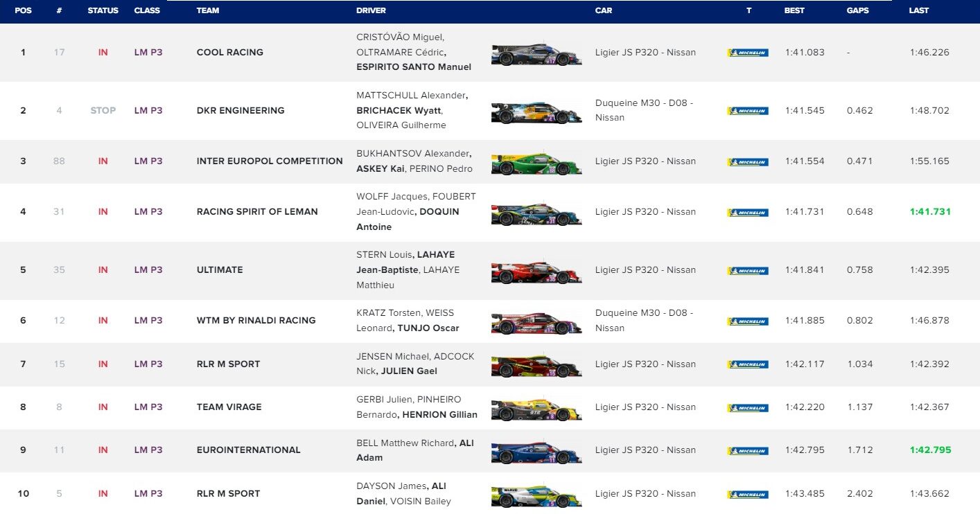Click the LM P3 class in ULTIMATE row
The image size is (980, 514).
pyautogui.click(x=148, y=269)
